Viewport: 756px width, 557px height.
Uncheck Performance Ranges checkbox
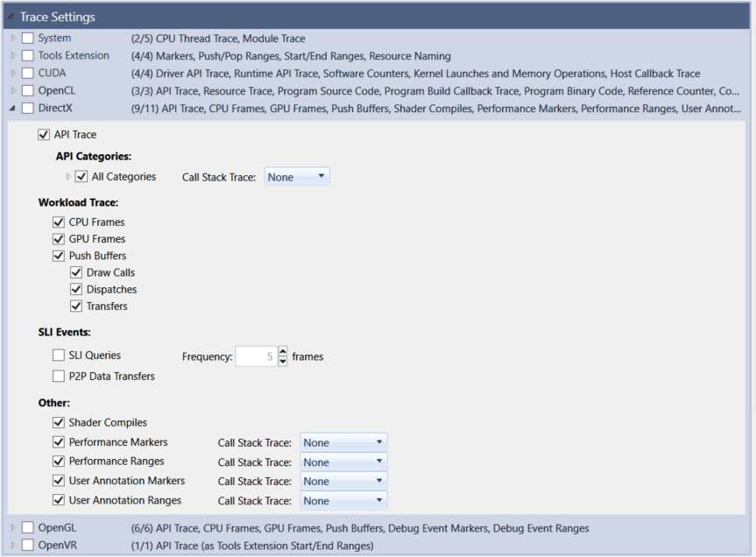(59, 462)
